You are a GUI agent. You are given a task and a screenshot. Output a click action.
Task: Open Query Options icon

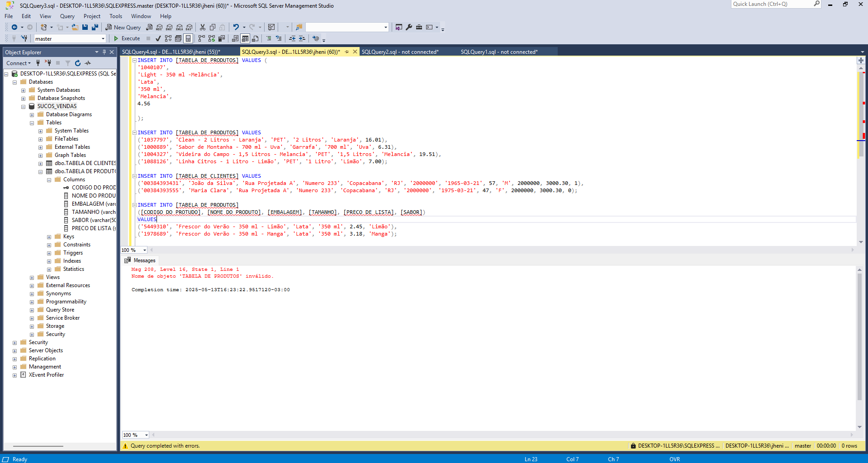coord(178,38)
